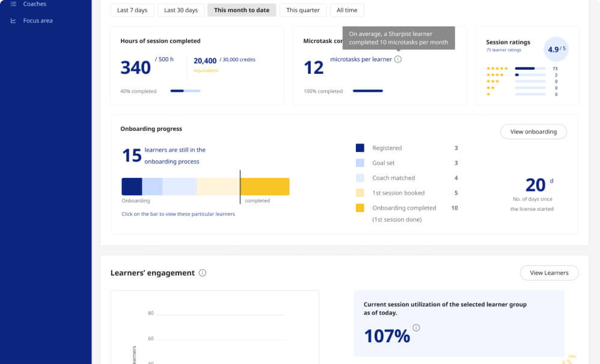Click the Coaches list icon in sidebar

pos(13,4)
